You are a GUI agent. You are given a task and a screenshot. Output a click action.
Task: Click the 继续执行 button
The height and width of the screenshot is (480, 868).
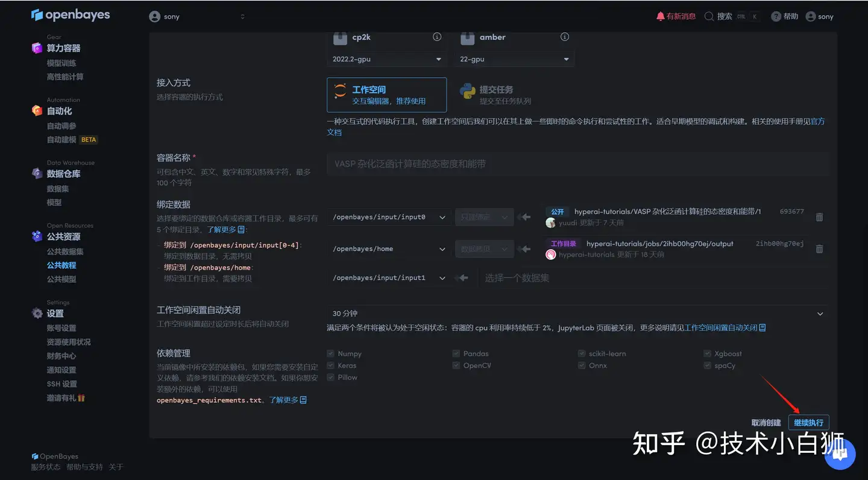[808, 423]
